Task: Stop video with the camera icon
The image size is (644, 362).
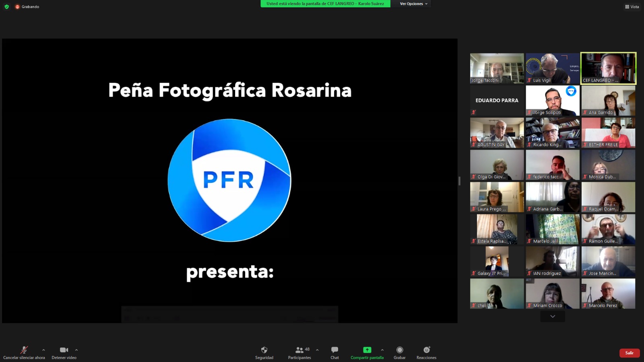Action: [64, 350]
